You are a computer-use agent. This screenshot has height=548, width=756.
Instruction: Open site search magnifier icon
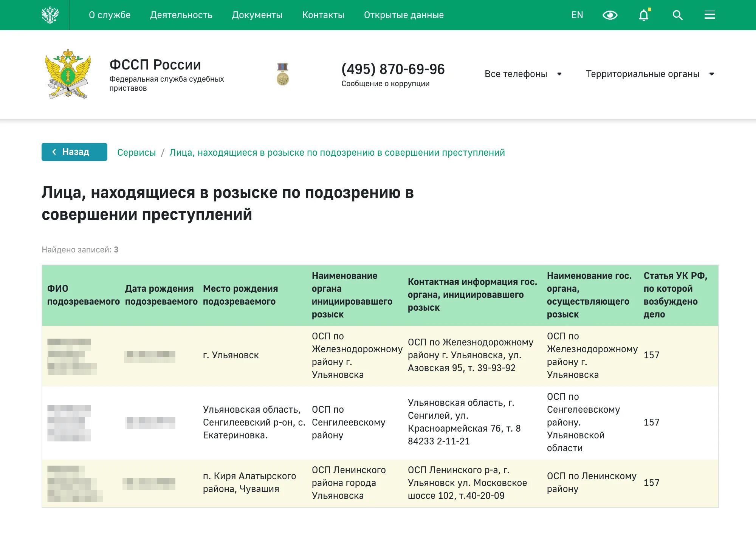[677, 15]
